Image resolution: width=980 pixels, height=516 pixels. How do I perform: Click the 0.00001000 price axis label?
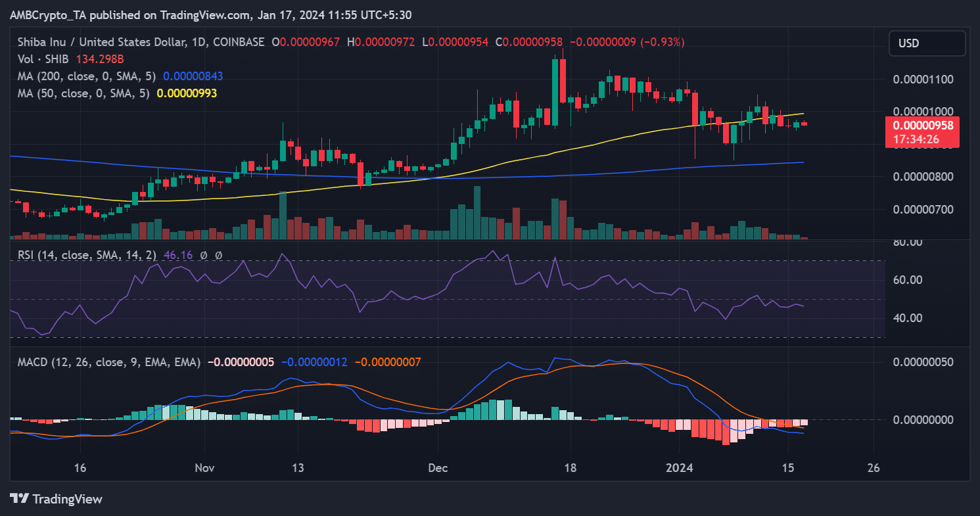pos(922,112)
